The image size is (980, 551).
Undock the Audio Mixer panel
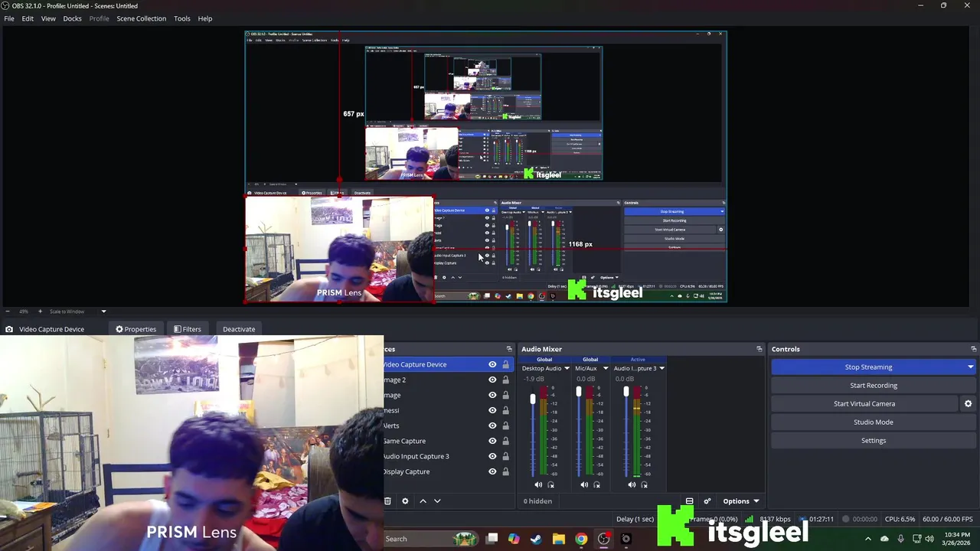point(759,349)
